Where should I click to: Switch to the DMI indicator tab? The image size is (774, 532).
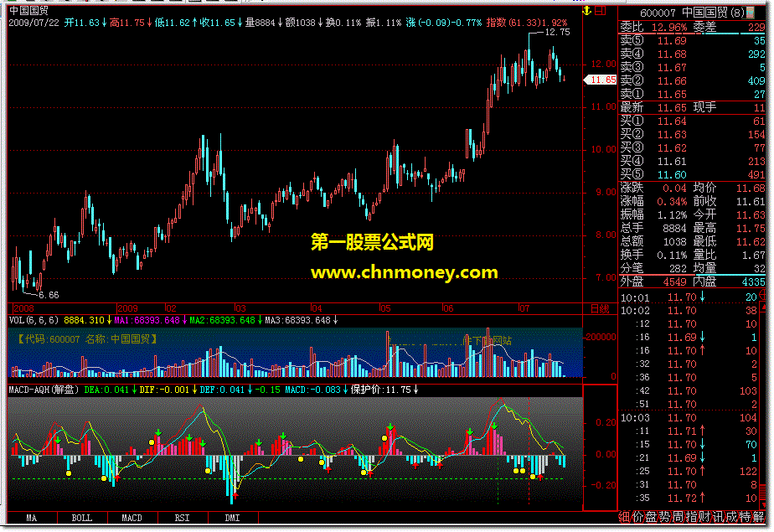233,518
